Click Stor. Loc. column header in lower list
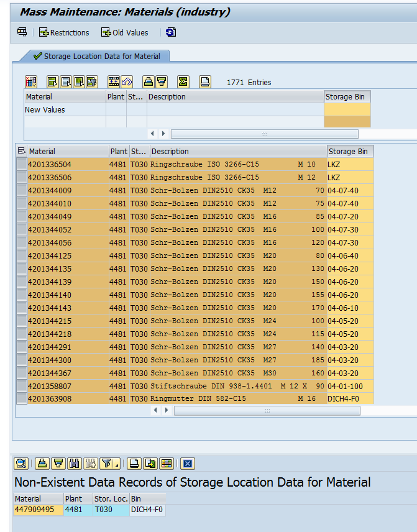Screen dimensions: 417x532 click(x=111, y=498)
